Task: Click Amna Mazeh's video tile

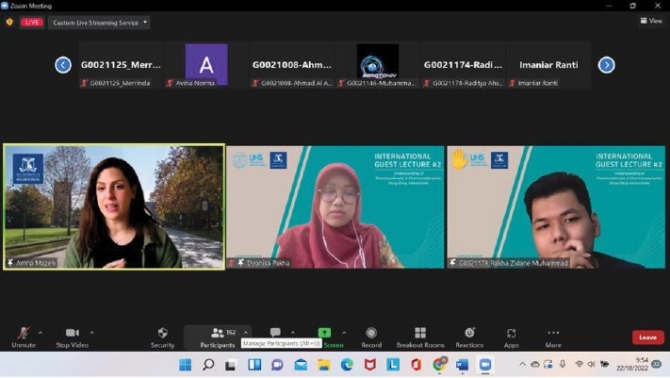Action: pos(114,207)
